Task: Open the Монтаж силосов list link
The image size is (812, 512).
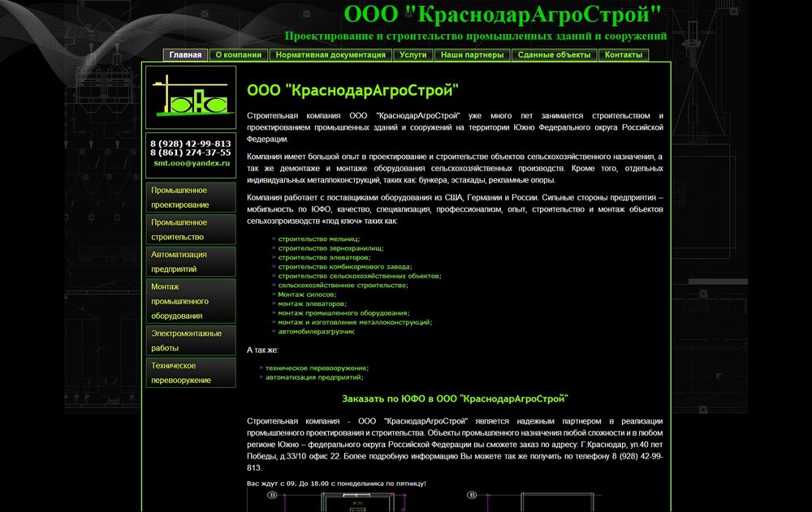Action: click(309, 295)
